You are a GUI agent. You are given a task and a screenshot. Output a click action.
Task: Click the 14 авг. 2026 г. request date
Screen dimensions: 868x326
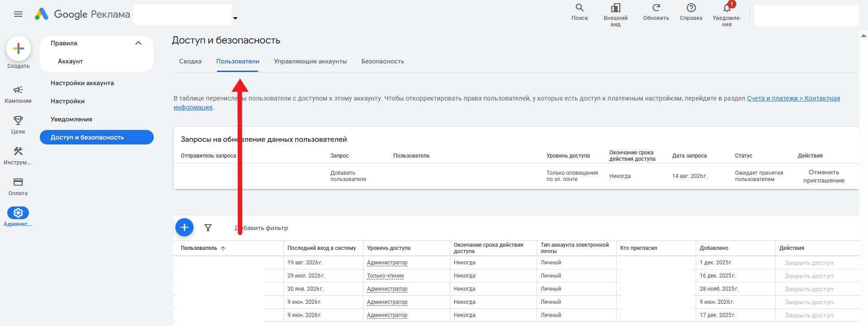coord(689,176)
